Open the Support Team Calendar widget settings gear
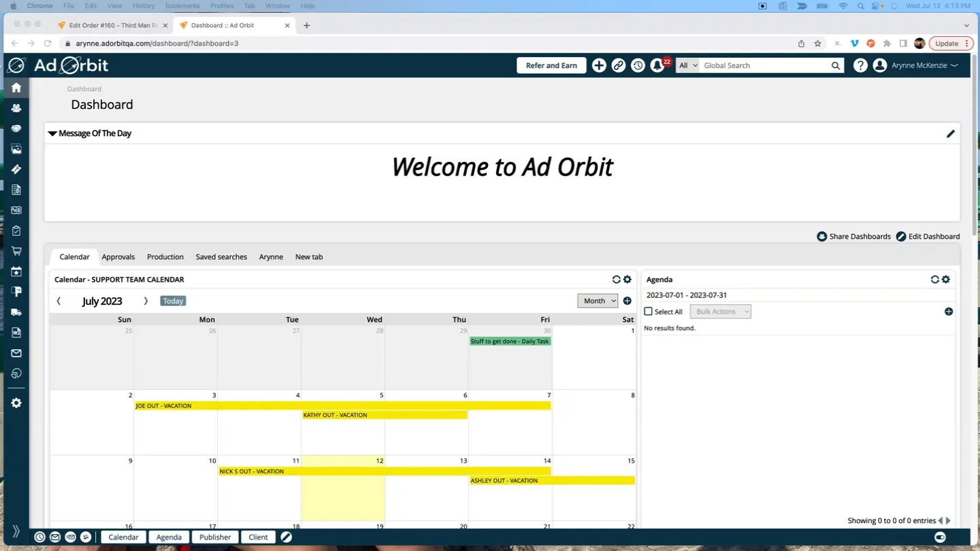This screenshot has height=551, width=980. [x=627, y=280]
